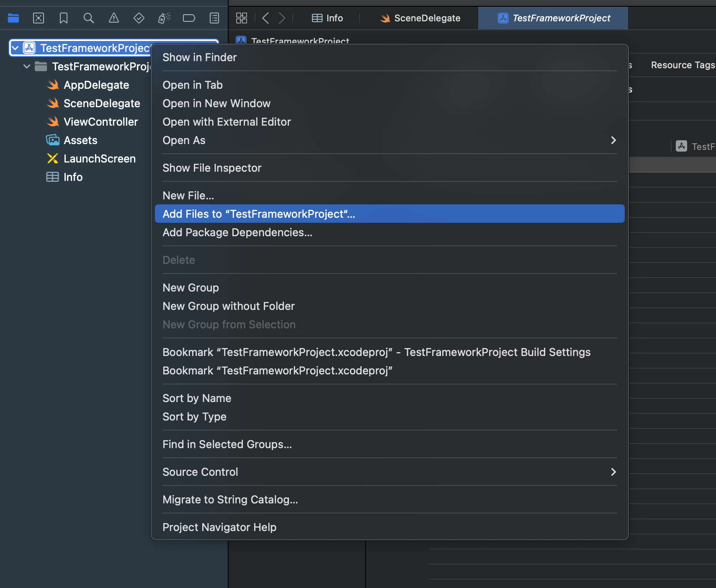Choose Project Navigator Help
The height and width of the screenshot is (588, 716).
click(x=390, y=527)
